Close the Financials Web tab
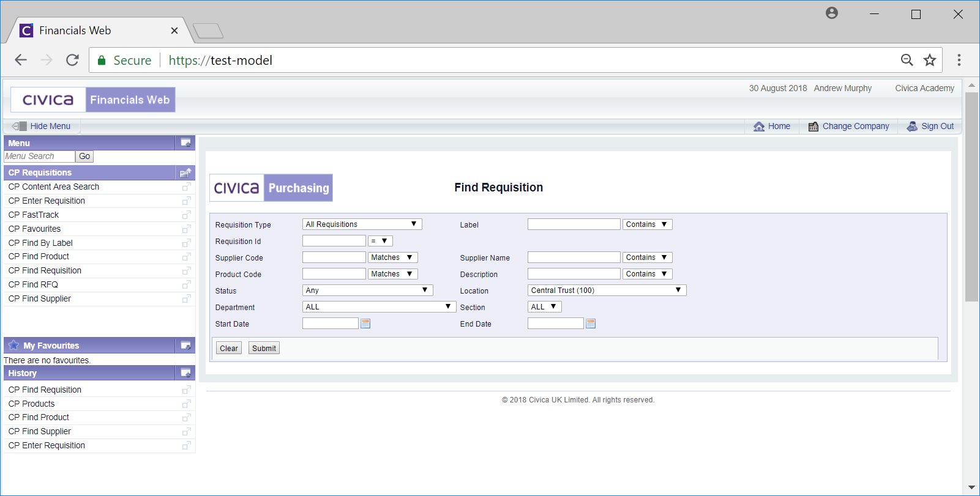This screenshot has height=496, width=980. pos(174,31)
